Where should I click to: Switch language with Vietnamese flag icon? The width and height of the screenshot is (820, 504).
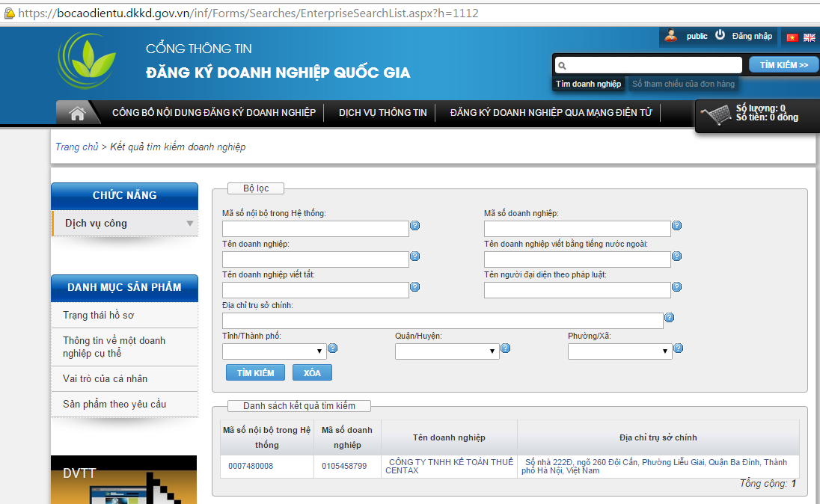[x=792, y=37]
